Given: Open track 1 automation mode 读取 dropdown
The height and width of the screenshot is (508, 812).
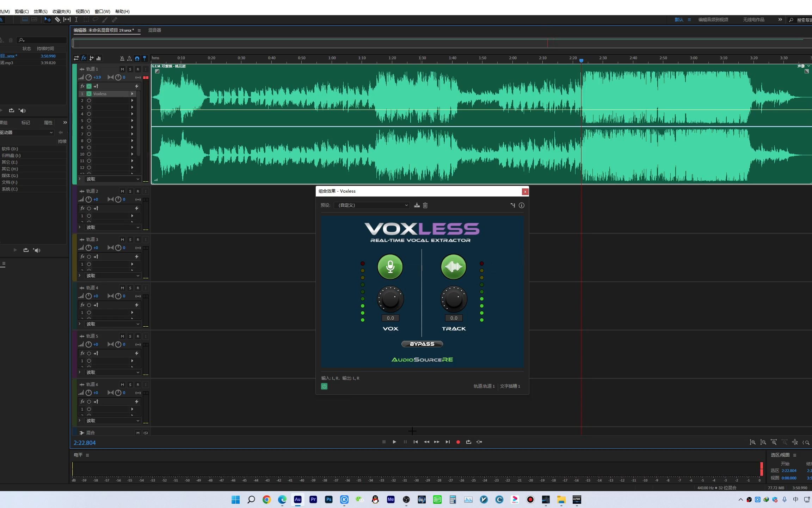Looking at the screenshot, I should (112, 179).
